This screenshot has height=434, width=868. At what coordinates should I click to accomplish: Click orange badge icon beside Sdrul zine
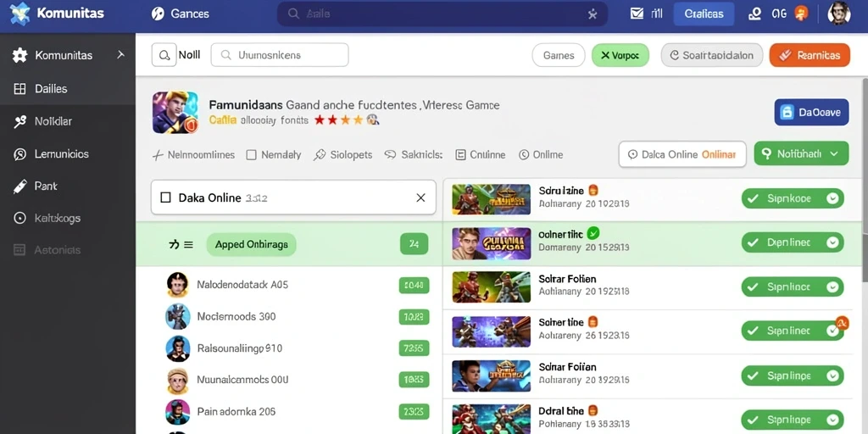tap(593, 191)
